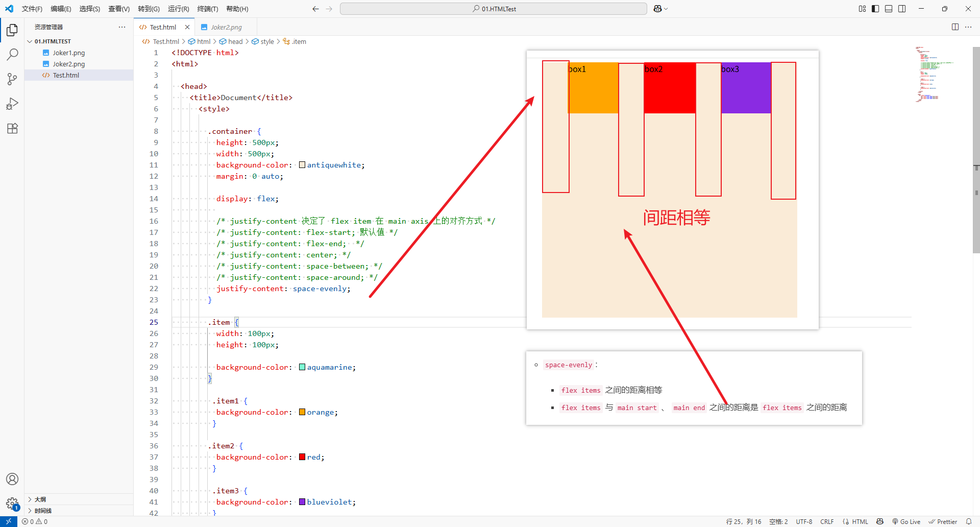Click Go Live in status bar
980x527 pixels.
coord(906,521)
